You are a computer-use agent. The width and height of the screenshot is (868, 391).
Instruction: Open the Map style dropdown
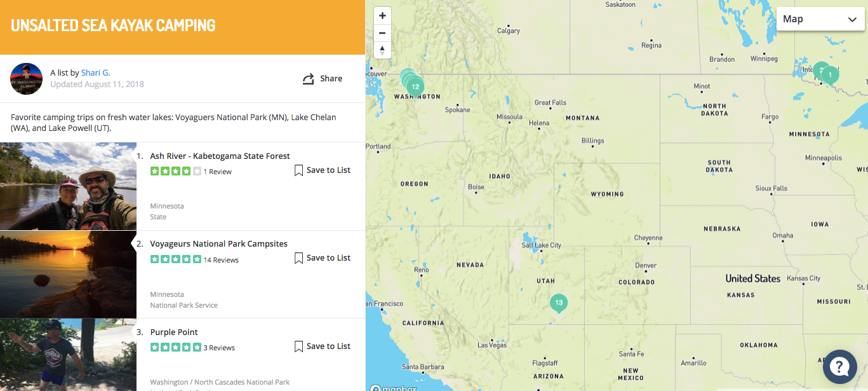click(x=820, y=19)
